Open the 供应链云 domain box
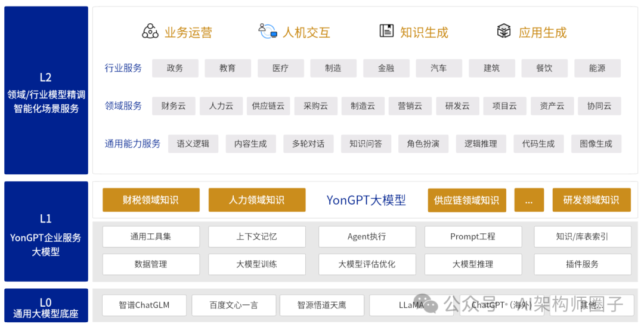Viewport: 644px width, 330px height. tap(268, 106)
